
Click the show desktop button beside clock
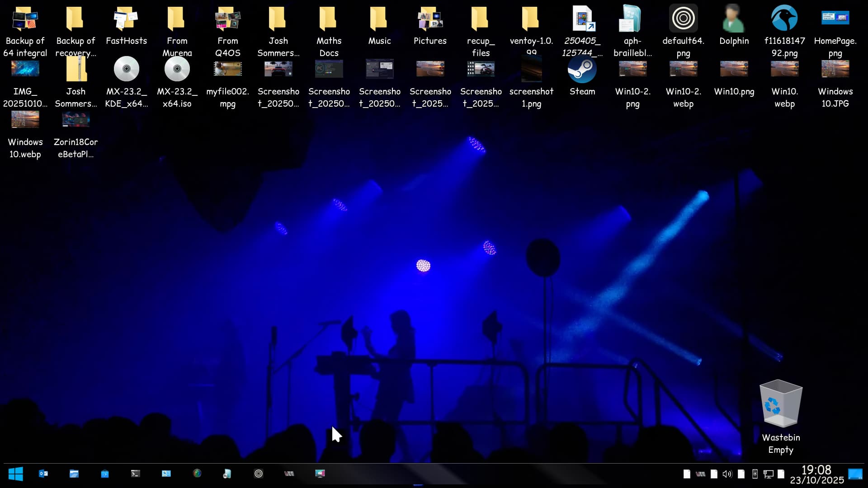855,474
